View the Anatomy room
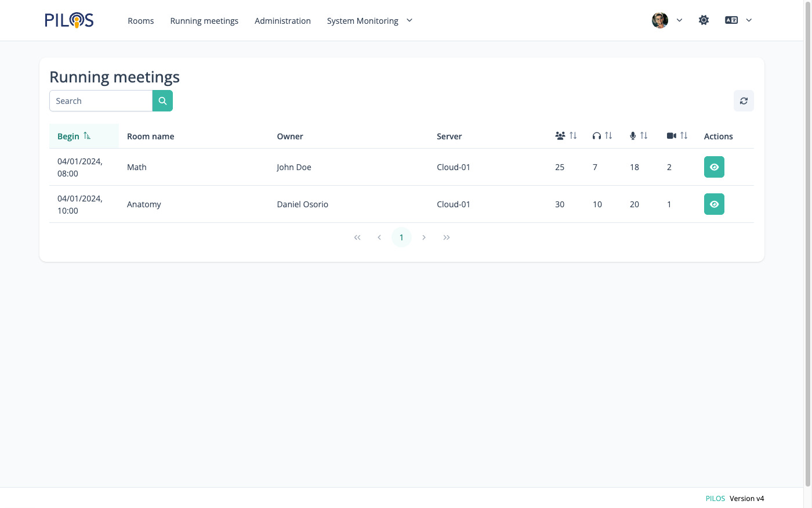Viewport: 812px width, 508px height. pos(714,204)
